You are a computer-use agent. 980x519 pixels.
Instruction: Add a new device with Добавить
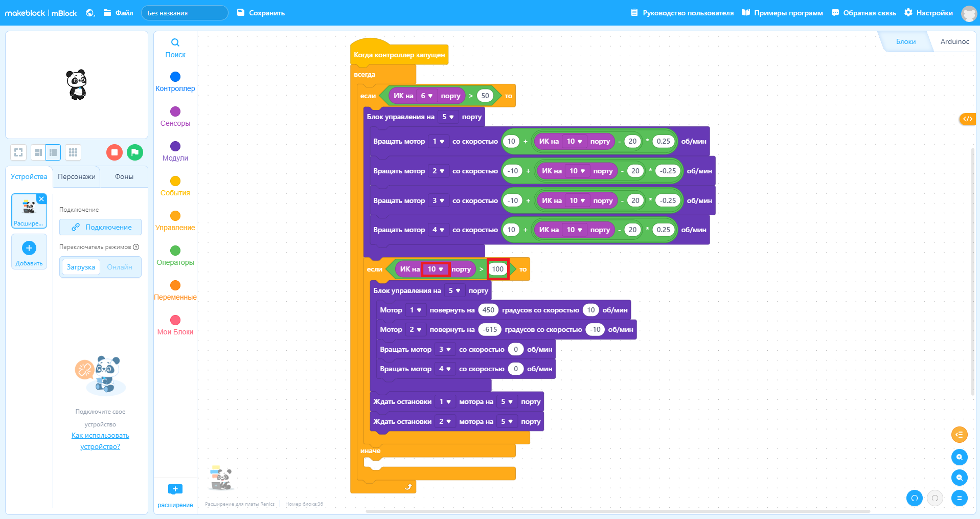(29, 252)
